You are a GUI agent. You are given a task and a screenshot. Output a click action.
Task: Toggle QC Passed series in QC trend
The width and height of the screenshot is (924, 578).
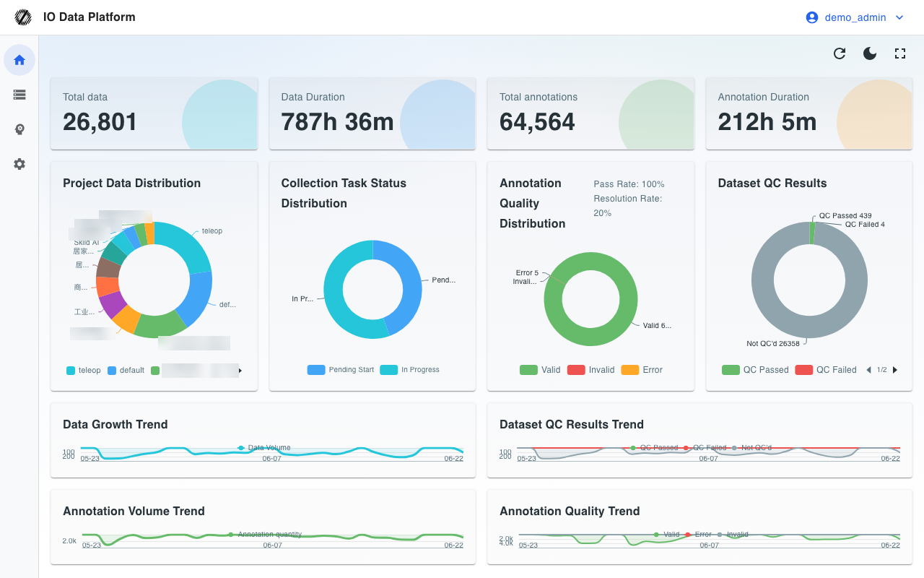click(x=653, y=448)
